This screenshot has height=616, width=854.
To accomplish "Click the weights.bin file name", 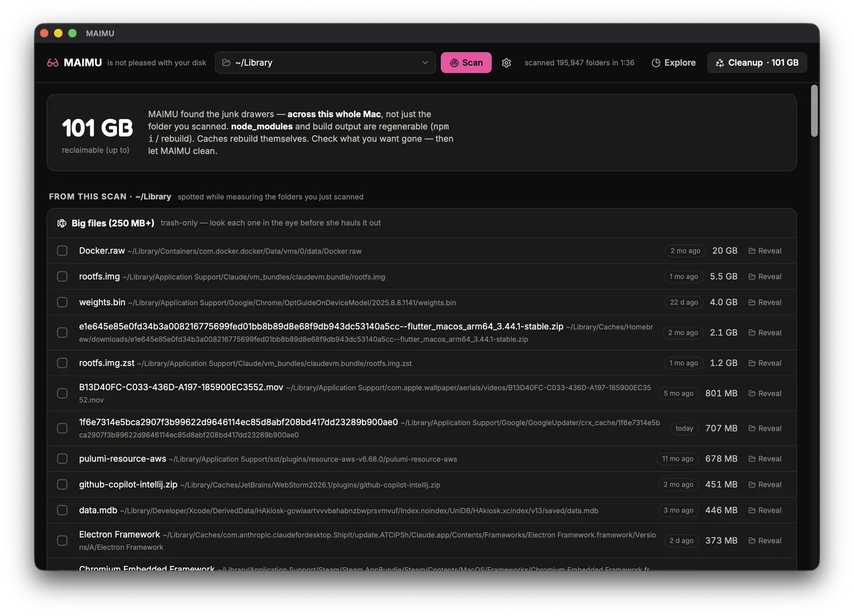I will 102,302.
